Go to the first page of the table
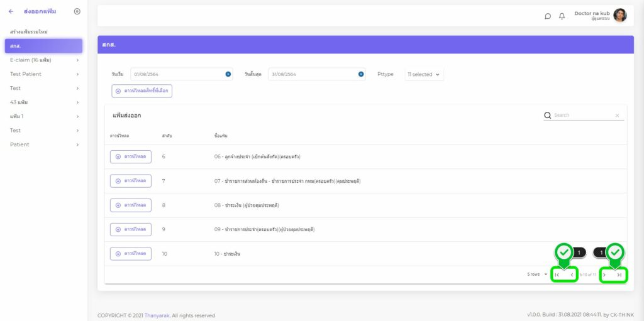The image size is (644, 321). pos(557,275)
